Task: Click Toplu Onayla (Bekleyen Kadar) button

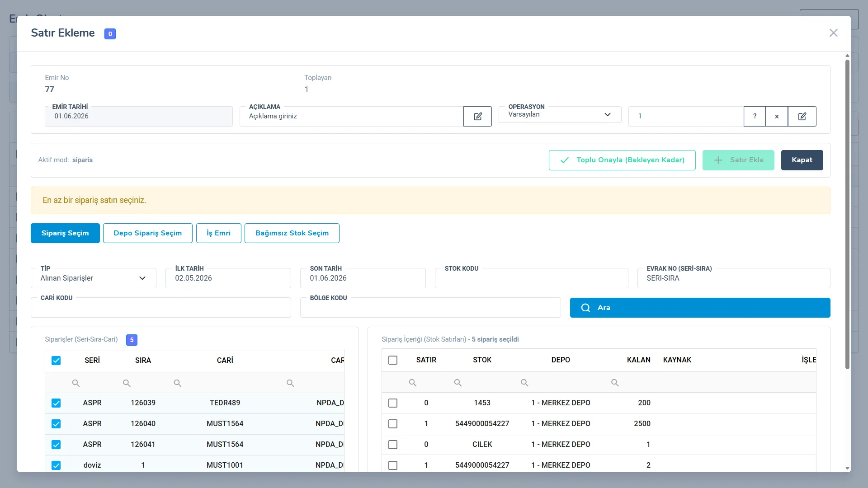Action: [x=622, y=160]
